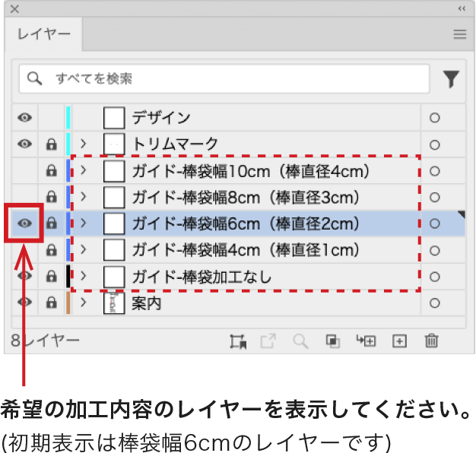Click the Create New Sublayer icon
This screenshot has width=476, height=453.
point(366,341)
